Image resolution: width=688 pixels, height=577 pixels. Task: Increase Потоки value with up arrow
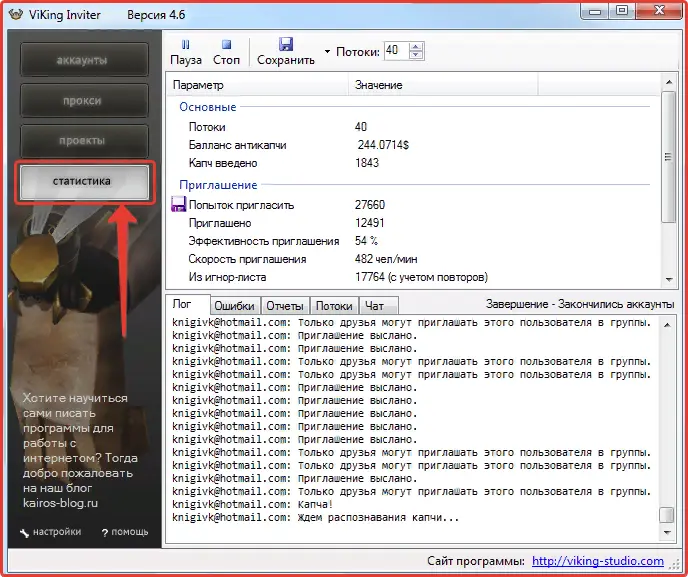416,47
